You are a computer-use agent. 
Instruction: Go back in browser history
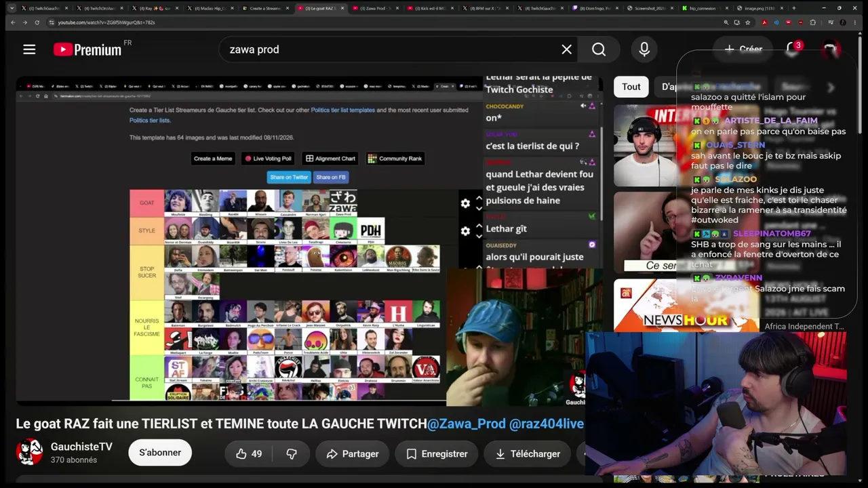pyautogui.click(x=12, y=22)
